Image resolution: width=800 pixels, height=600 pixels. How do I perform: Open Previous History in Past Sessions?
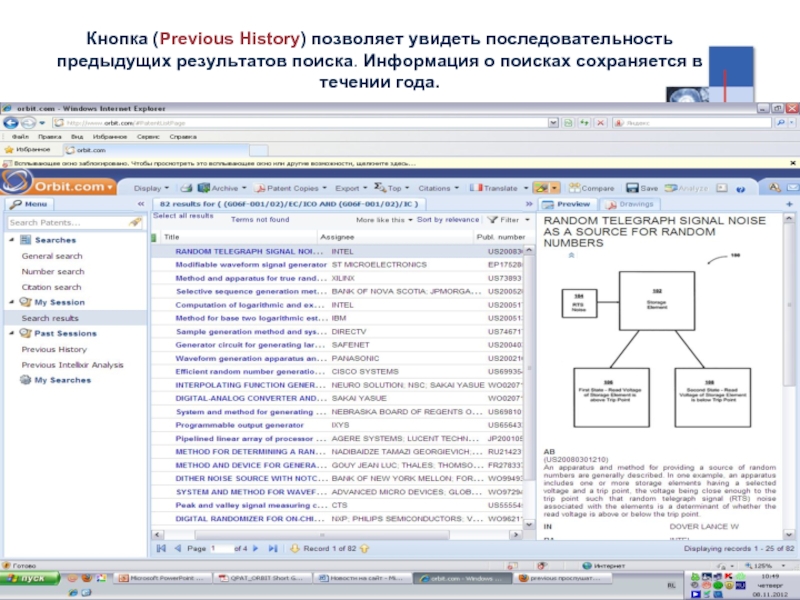coord(54,349)
